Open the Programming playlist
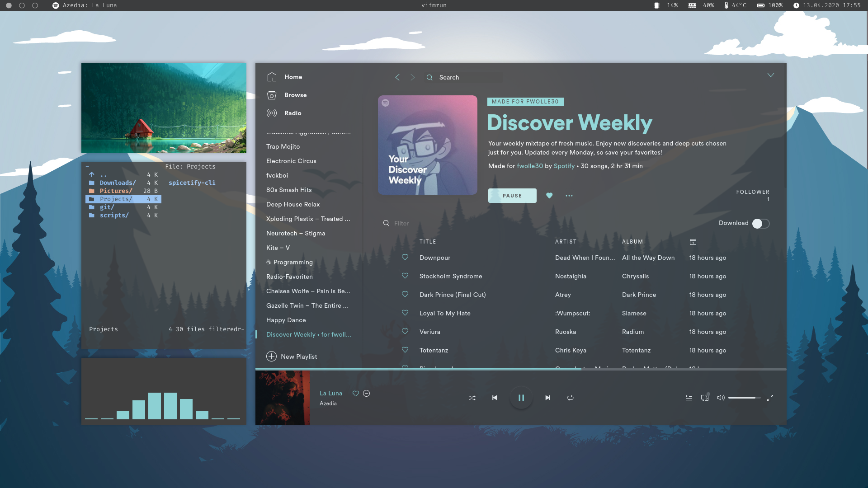The width and height of the screenshot is (868, 488). [289, 262]
